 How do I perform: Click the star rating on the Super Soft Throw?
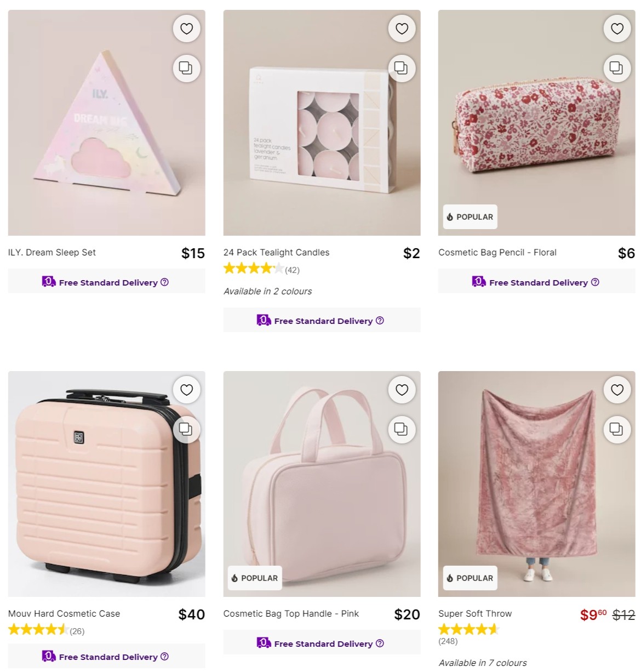pyautogui.click(x=468, y=629)
